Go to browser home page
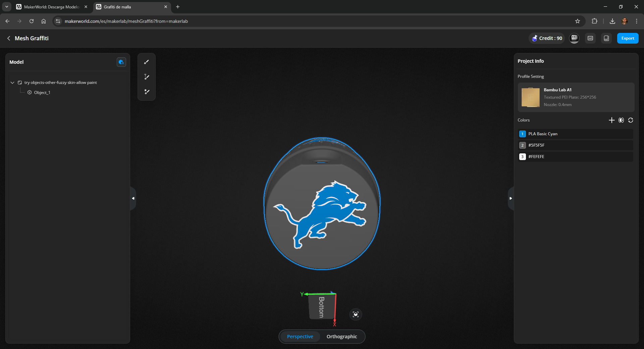Screen dimensions: 644x349 click(x=44, y=21)
